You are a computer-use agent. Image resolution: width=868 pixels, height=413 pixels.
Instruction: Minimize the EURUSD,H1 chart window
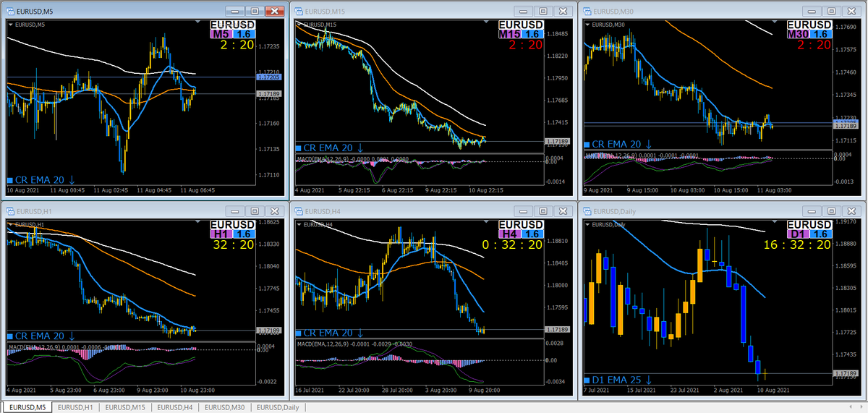pos(235,211)
